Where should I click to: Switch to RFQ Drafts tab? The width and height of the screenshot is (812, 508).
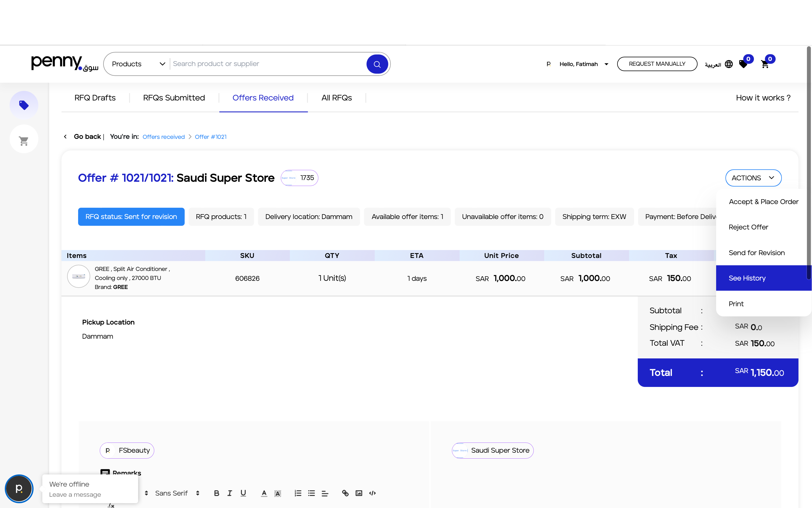coord(95,98)
